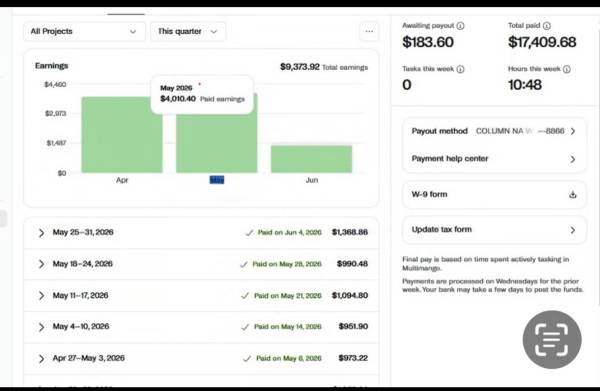Expand the Apr 27–May 3, 2026 pay period

pos(41,359)
